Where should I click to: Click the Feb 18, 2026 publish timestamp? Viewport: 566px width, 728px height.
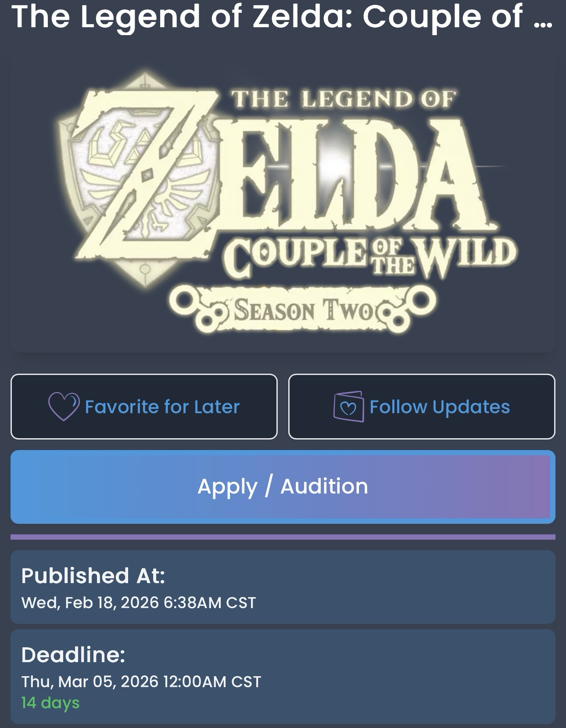pos(139,602)
